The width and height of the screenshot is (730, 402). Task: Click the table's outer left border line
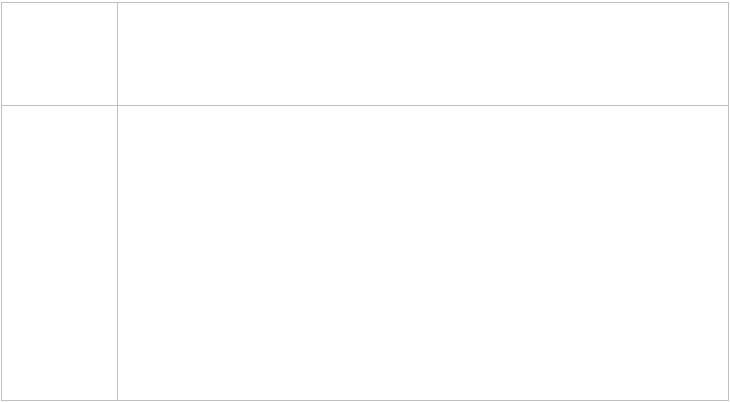(1, 201)
